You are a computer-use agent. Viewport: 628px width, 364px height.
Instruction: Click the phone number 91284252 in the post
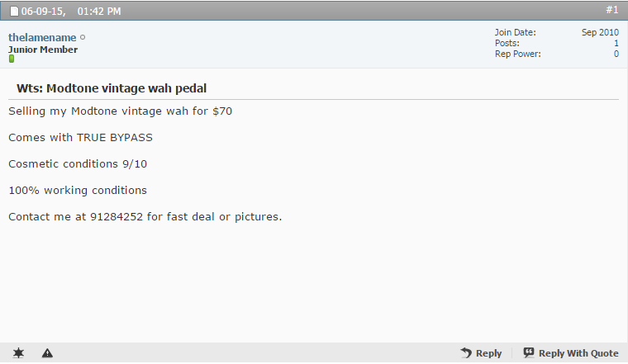click(x=117, y=217)
